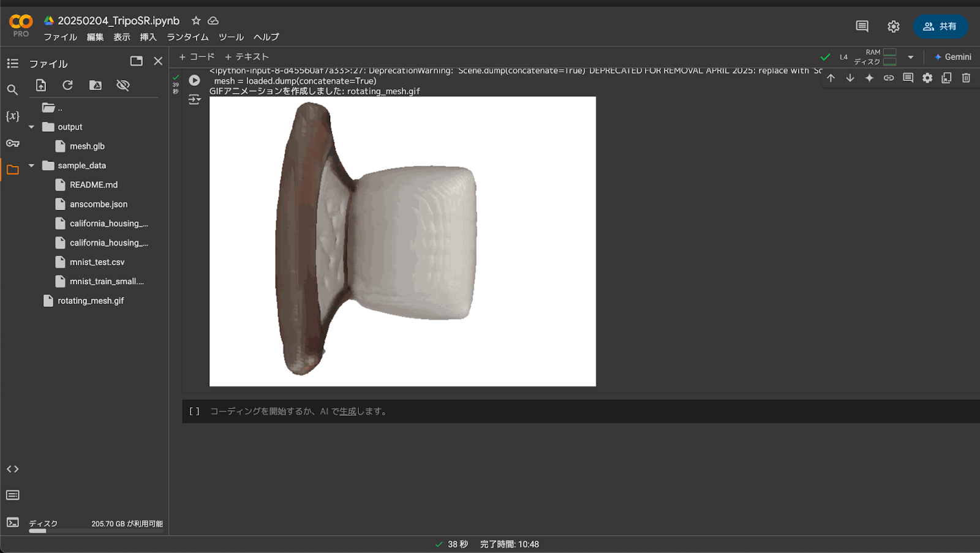The width and height of the screenshot is (980, 553).
Task: Click the 共有 share button
Action: 940,26
